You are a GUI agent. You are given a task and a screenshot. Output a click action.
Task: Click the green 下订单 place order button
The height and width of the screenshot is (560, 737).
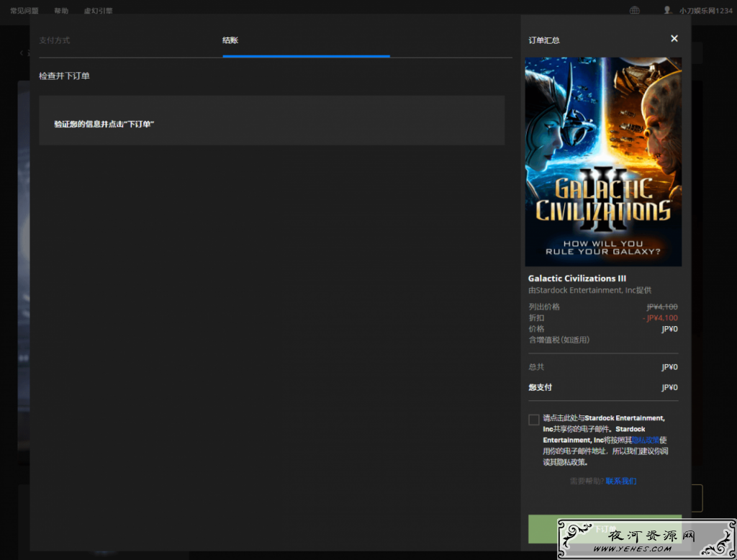605,529
